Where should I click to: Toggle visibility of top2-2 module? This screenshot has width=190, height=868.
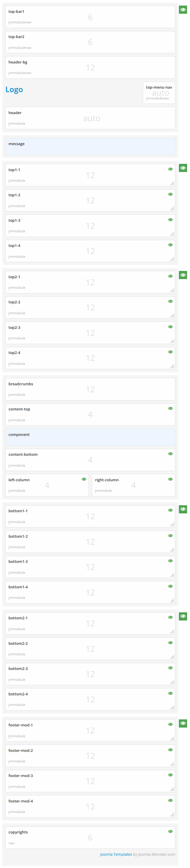(170, 301)
